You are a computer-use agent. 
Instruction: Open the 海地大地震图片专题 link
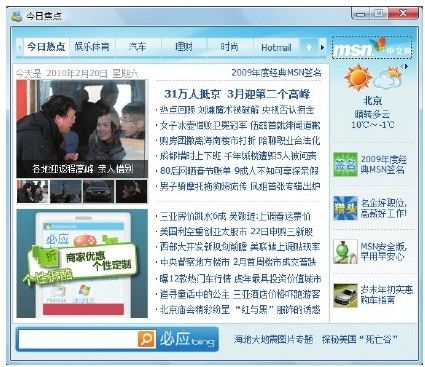coord(273,339)
